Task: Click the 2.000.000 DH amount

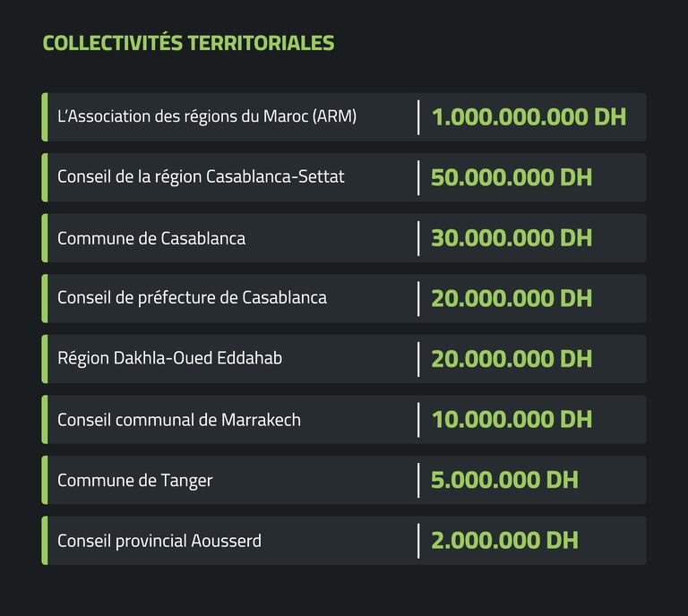Action: pos(504,541)
